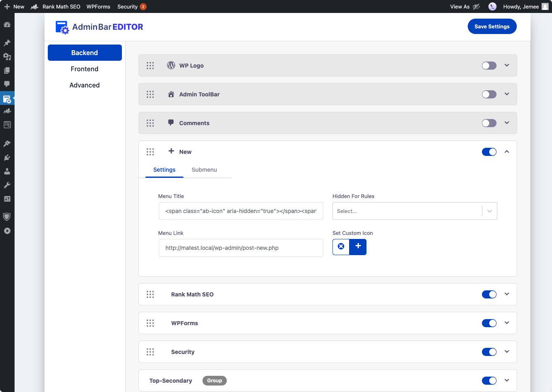Open the Submenu tab

[204, 170]
